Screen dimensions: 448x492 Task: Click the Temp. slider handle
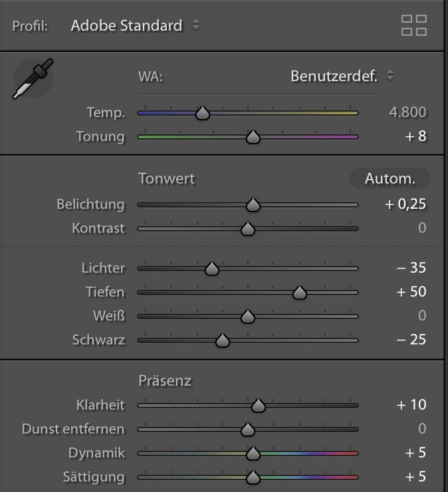click(203, 114)
